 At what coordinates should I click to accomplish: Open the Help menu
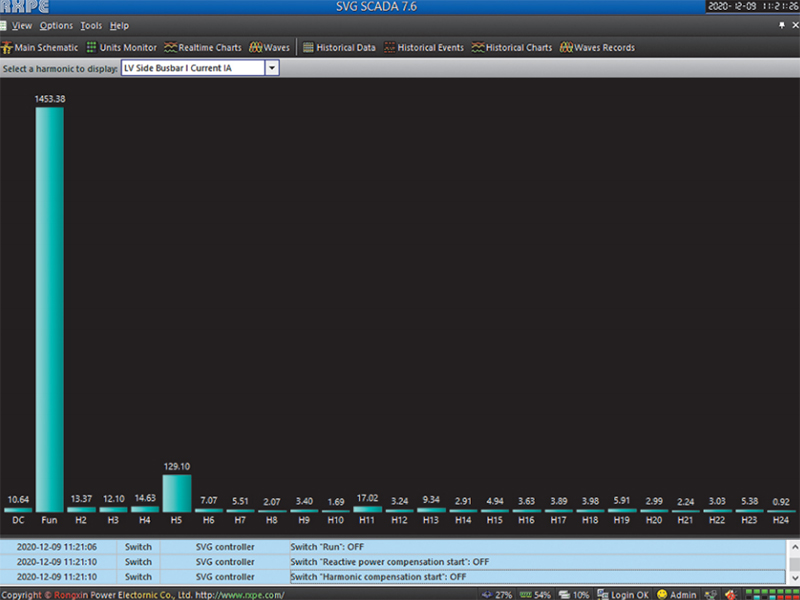[119, 25]
